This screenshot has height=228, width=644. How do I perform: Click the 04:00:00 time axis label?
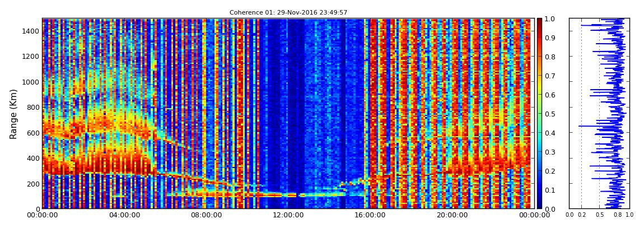tap(124, 215)
